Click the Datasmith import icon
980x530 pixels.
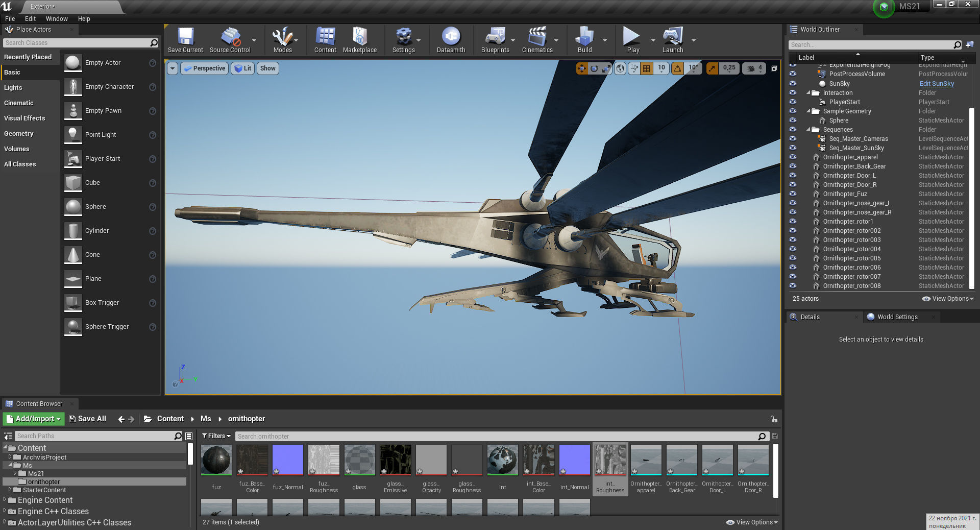tap(451, 40)
